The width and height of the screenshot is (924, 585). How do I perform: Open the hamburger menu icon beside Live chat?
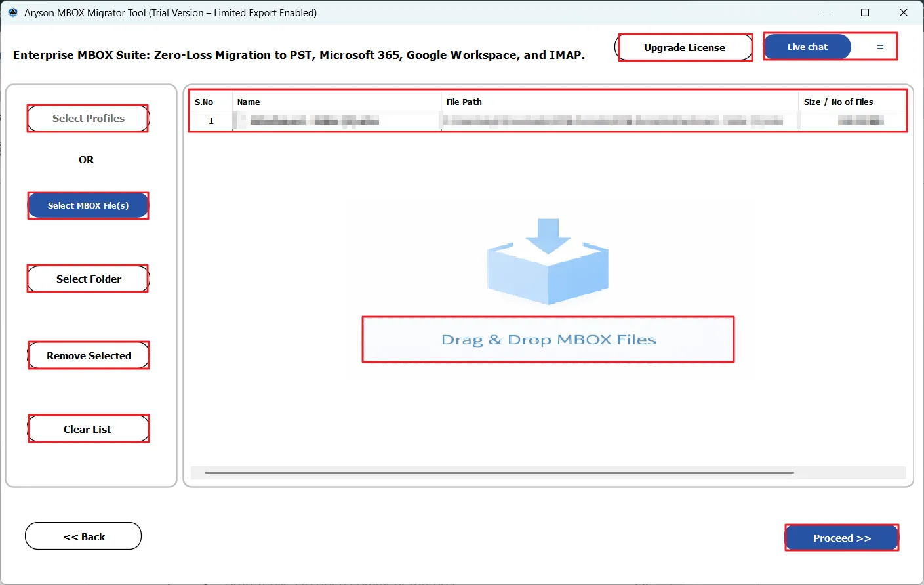(880, 46)
